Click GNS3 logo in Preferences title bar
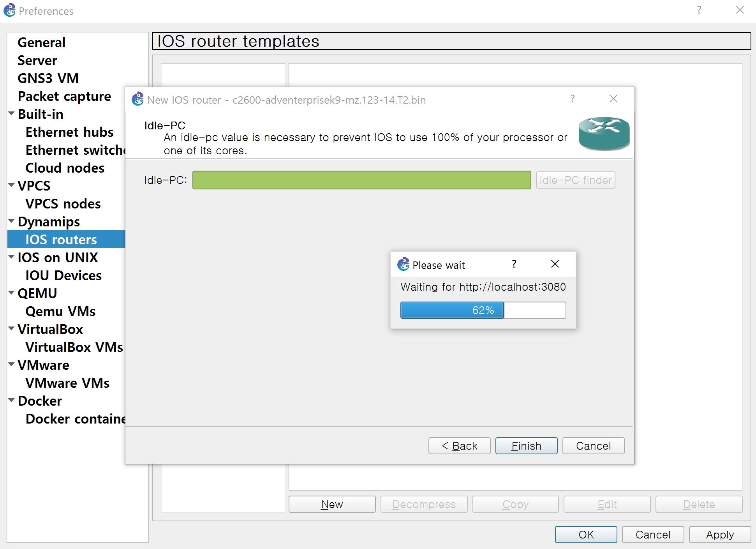Viewport: 756px width, 549px height. [x=9, y=10]
